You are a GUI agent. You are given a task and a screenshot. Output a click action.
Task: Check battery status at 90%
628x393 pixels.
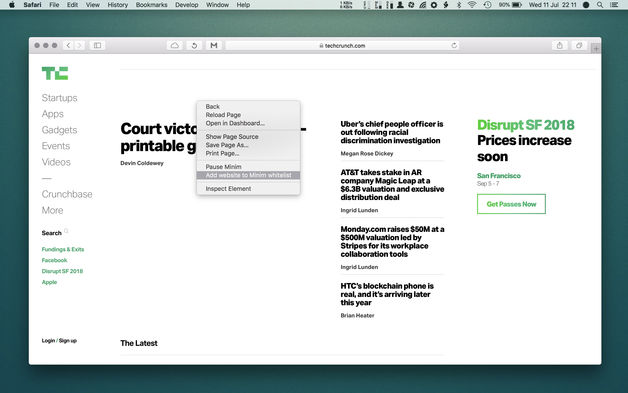pyautogui.click(x=510, y=5)
